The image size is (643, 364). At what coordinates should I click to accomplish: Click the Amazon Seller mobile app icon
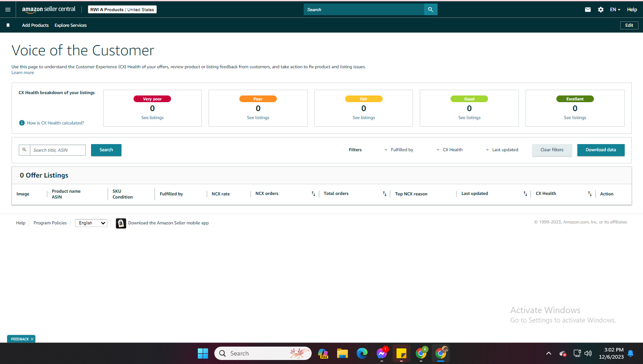(x=121, y=223)
